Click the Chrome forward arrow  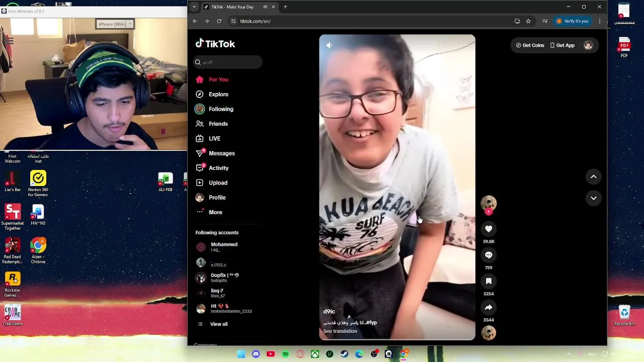click(x=207, y=21)
